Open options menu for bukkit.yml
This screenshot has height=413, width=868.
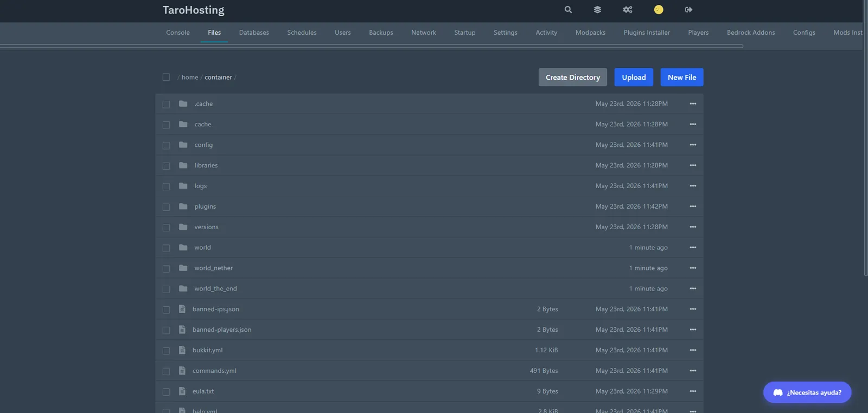(x=693, y=350)
